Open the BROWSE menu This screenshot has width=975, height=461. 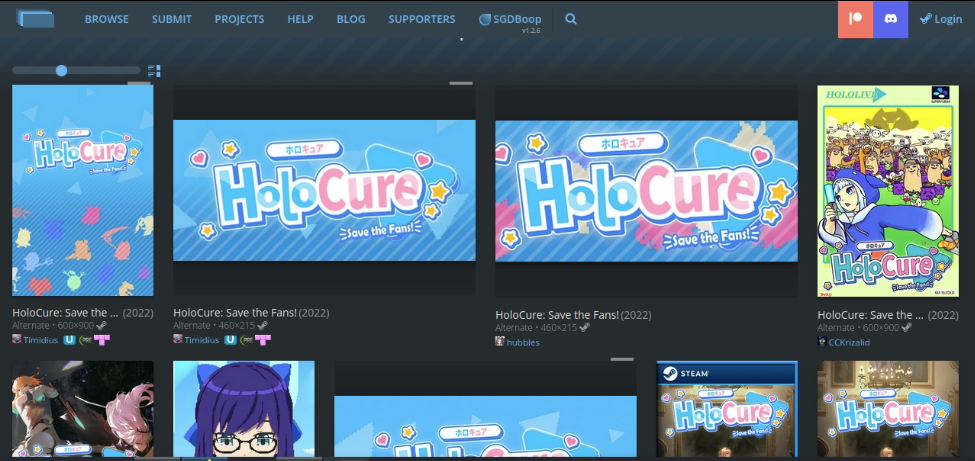[x=106, y=19]
